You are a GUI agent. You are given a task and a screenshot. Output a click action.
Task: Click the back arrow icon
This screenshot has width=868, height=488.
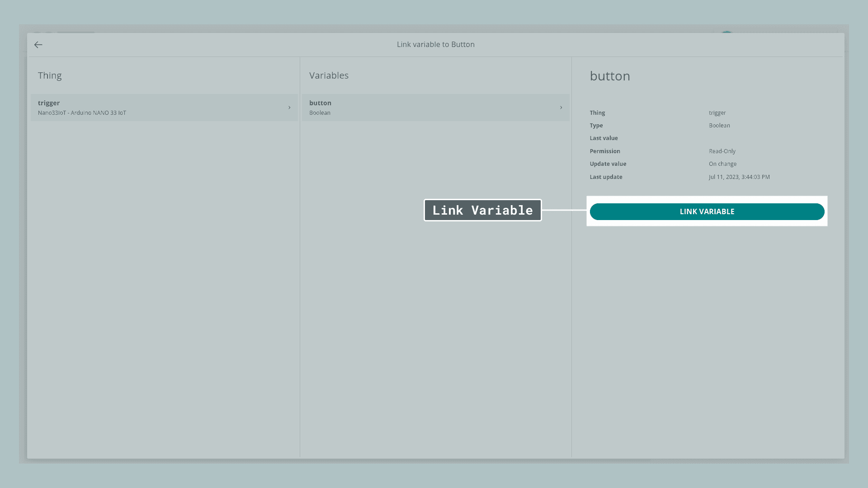tap(38, 45)
